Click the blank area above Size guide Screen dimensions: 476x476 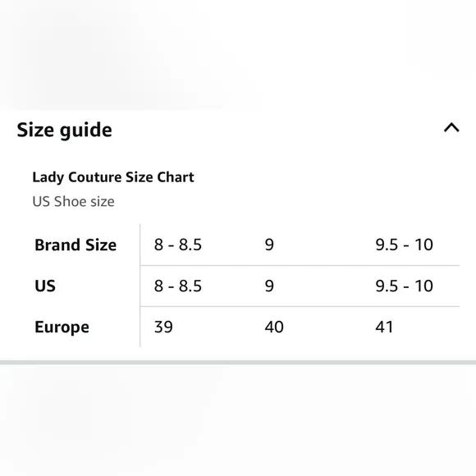pyautogui.click(x=238, y=55)
